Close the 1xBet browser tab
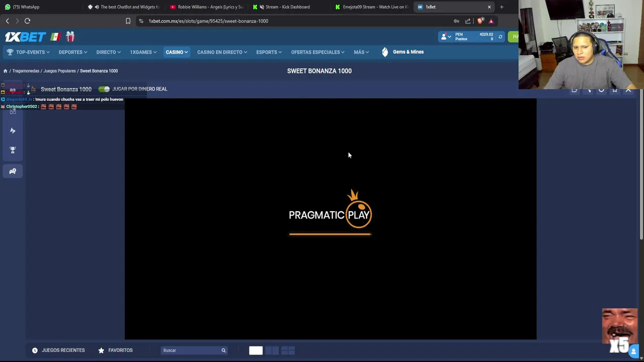This screenshot has width=644, height=362. [x=489, y=7]
